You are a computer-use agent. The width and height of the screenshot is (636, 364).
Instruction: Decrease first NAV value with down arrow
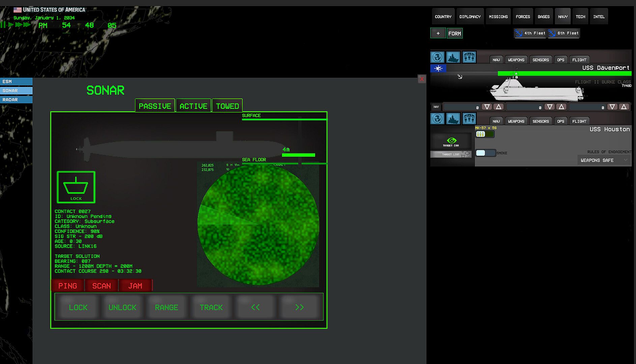click(x=487, y=107)
